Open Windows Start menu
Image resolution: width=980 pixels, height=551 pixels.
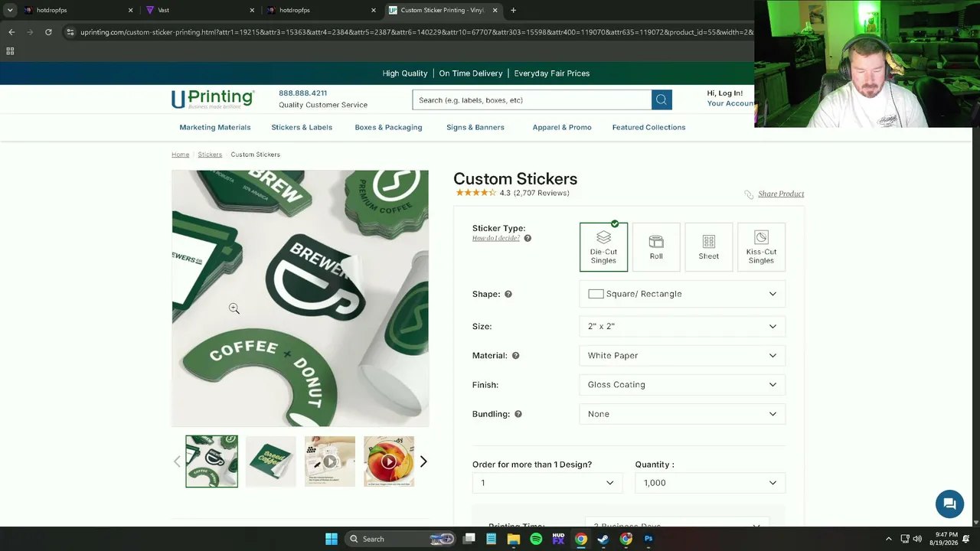[x=332, y=539]
